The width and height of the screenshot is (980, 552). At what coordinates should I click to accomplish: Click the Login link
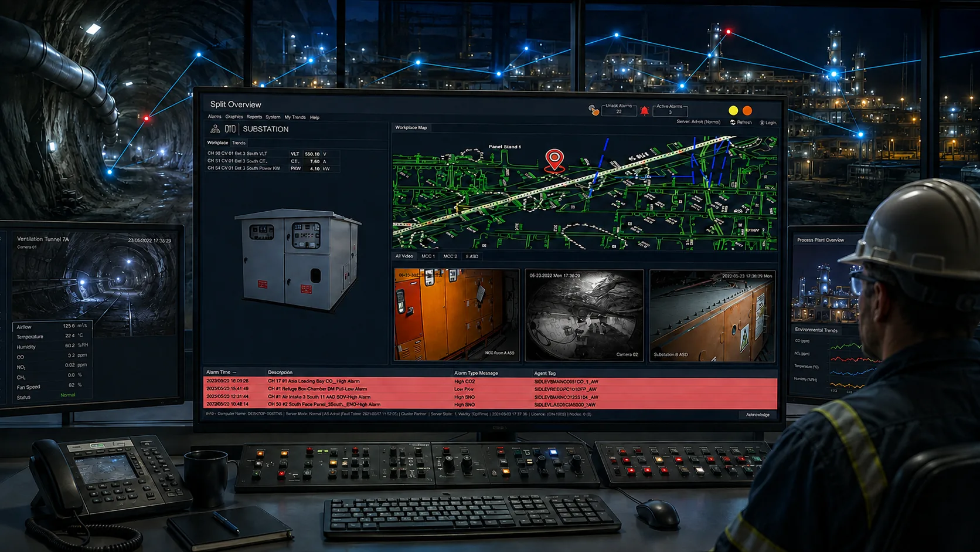771,123
